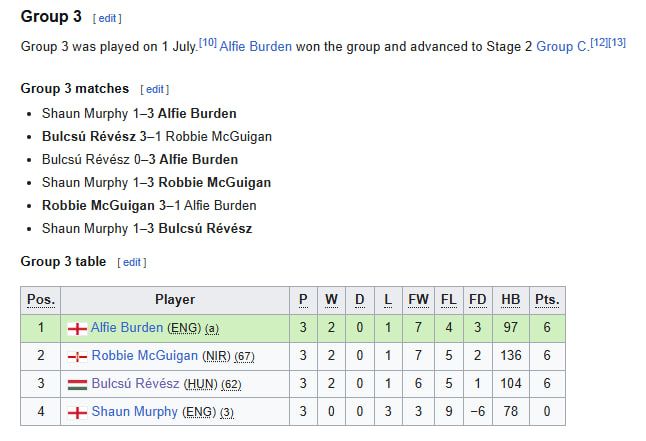Edit the Group 3 section
Image resolution: width=646 pixels, height=441 pixels.
pos(107,19)
